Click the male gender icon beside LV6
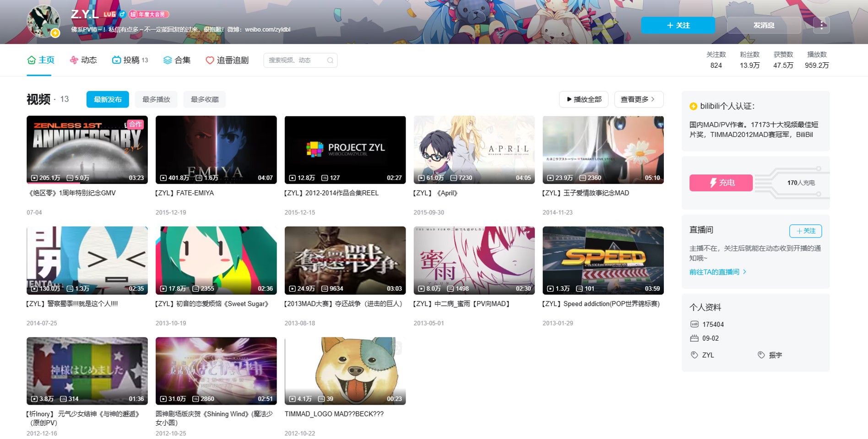The height and width of the screenshot is (439, 868). point(122,14)
